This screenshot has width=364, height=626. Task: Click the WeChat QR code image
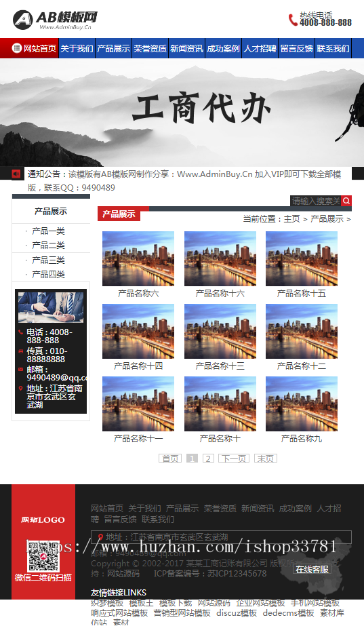tap(43, 557)
